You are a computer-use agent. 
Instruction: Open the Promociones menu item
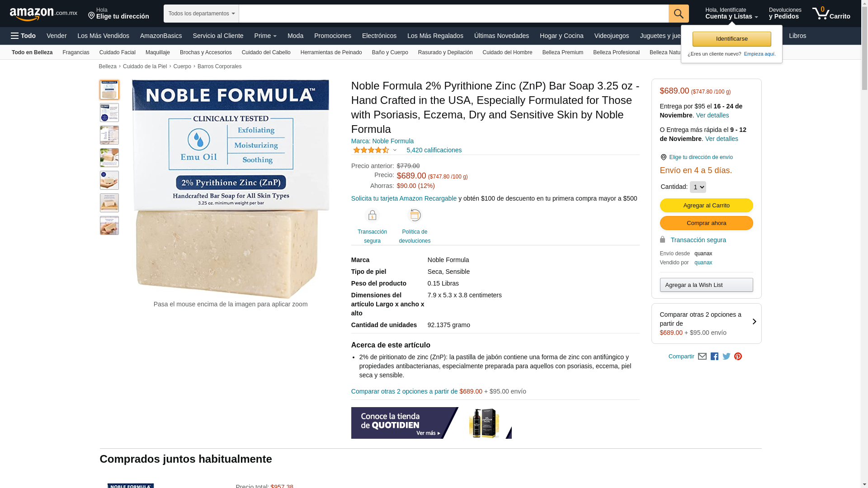point(332,36)
